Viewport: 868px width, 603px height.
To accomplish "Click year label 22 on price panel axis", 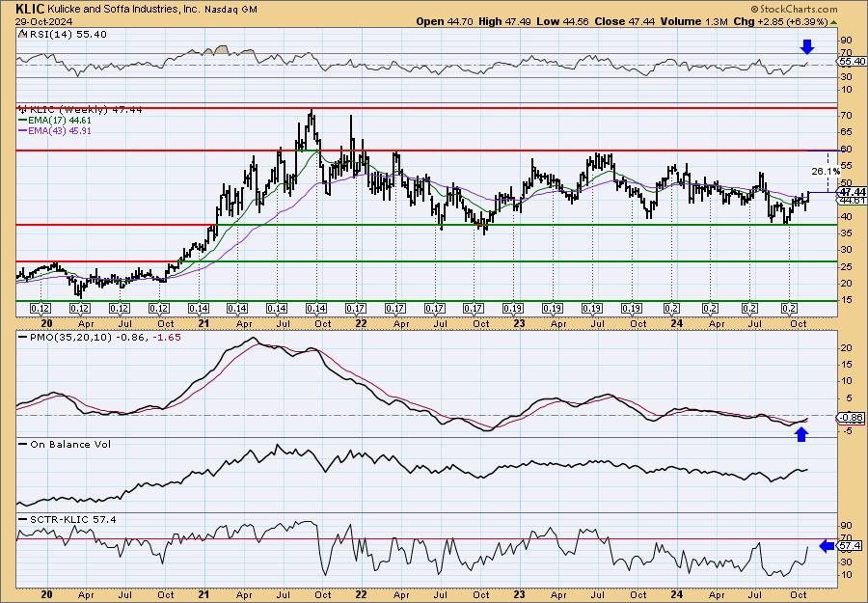I will [x=361, y=323].
